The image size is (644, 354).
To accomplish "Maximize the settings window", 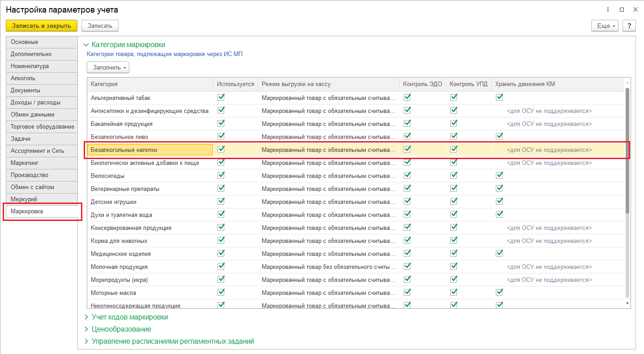I will (622, 9).
